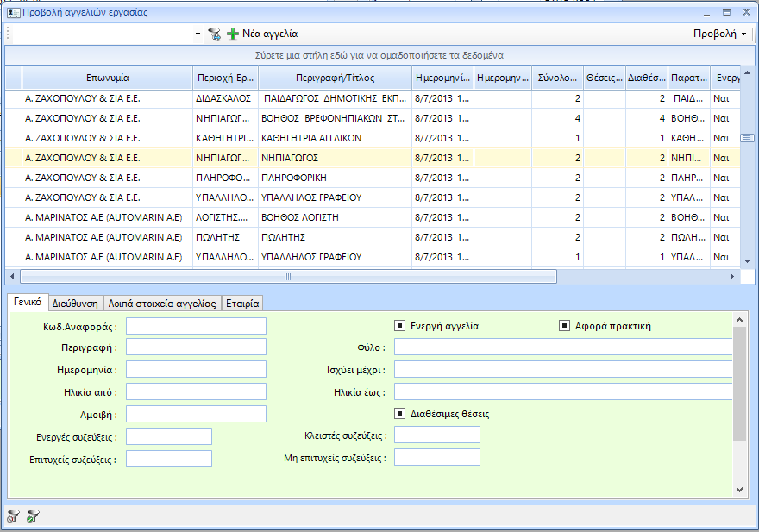Click the Περιγραφή/Τίτλος column header

point(335,78)
